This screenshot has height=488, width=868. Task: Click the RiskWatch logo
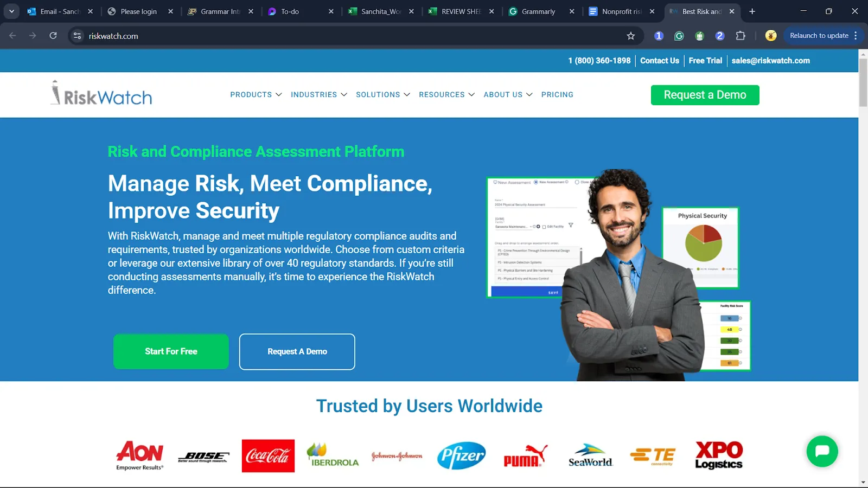point(101,93)
